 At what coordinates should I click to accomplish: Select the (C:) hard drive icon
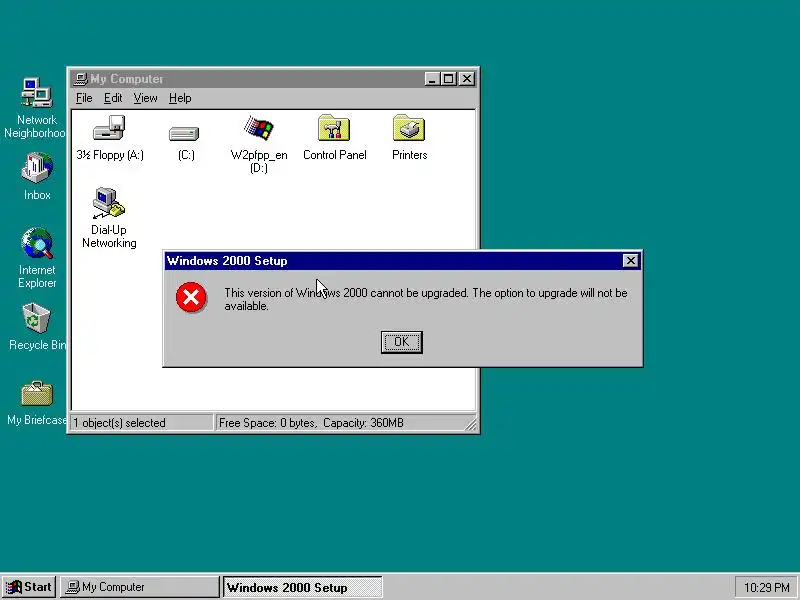(184, 134)
